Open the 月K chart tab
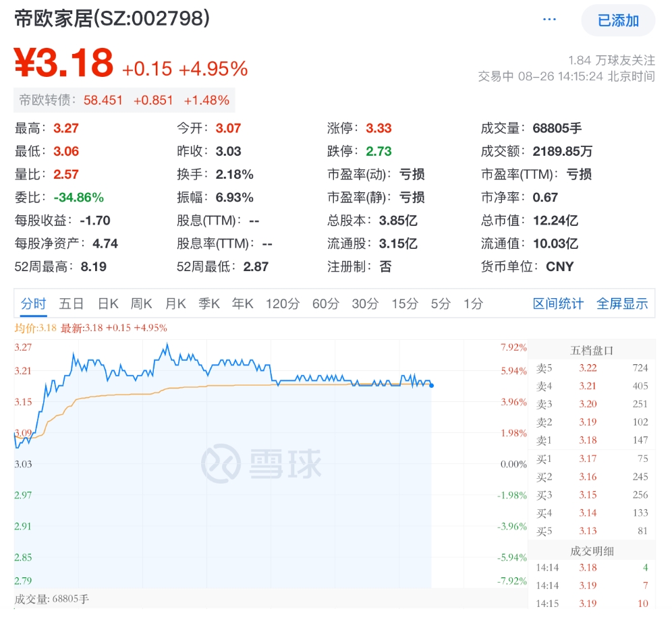Viewport: 672px width, 634px height. coord(175,304)
